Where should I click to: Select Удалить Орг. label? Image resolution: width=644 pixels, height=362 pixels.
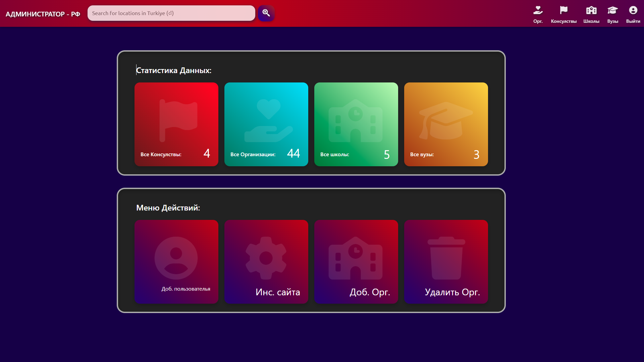(452, 292)
